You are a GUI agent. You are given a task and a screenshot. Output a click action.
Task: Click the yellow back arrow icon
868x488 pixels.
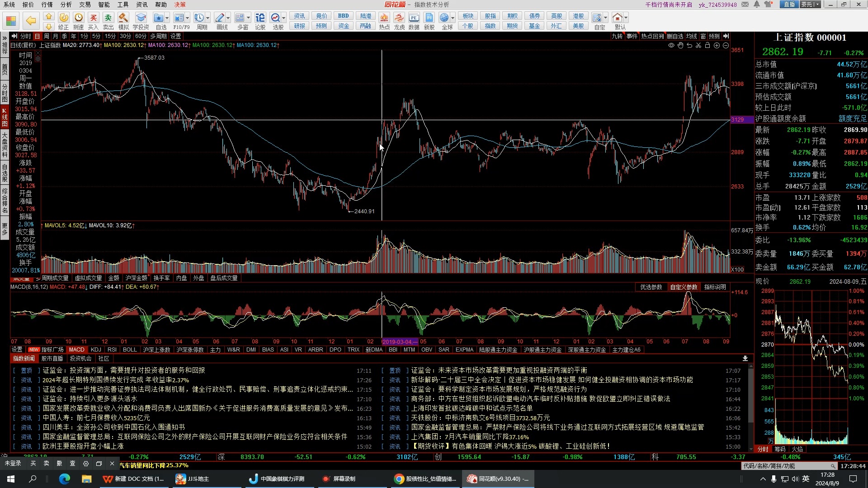click(x=31, y=20)
